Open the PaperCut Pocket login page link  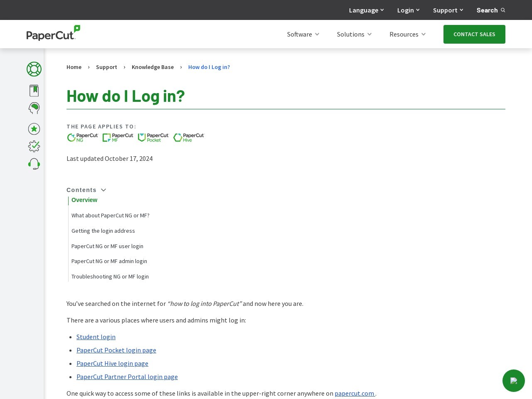click(x=116, y=350)
